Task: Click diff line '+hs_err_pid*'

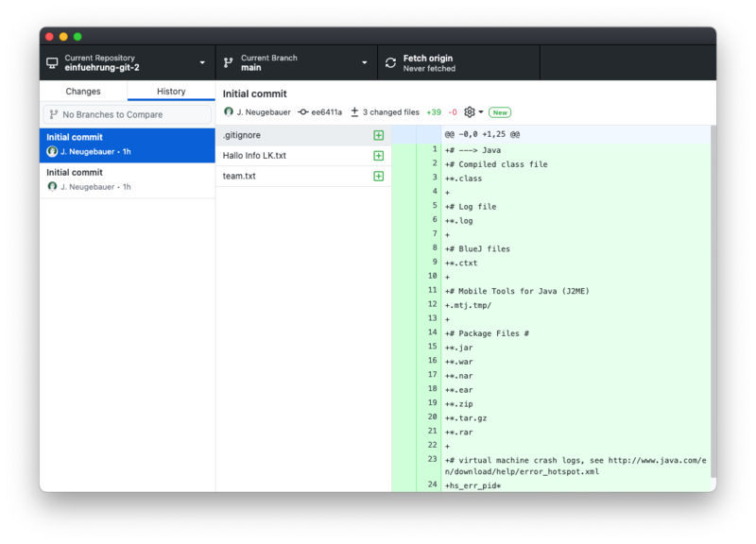Action: tap(473, 485)
